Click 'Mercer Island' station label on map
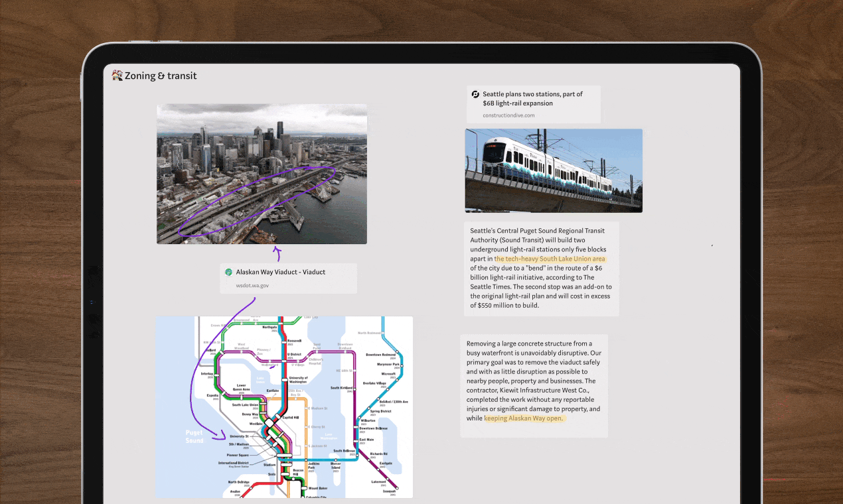 tap(336, 466)
